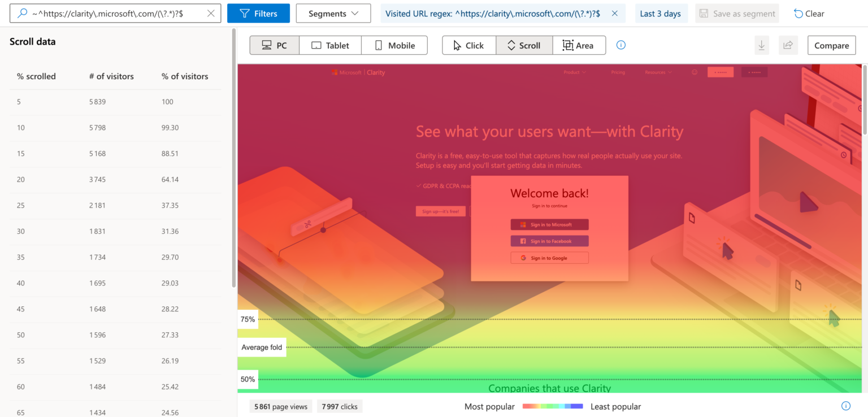Click the Microsoft Clarity logo in heatmap
The height and width of the screenshot is (417, 868).
tap(358, 72)
